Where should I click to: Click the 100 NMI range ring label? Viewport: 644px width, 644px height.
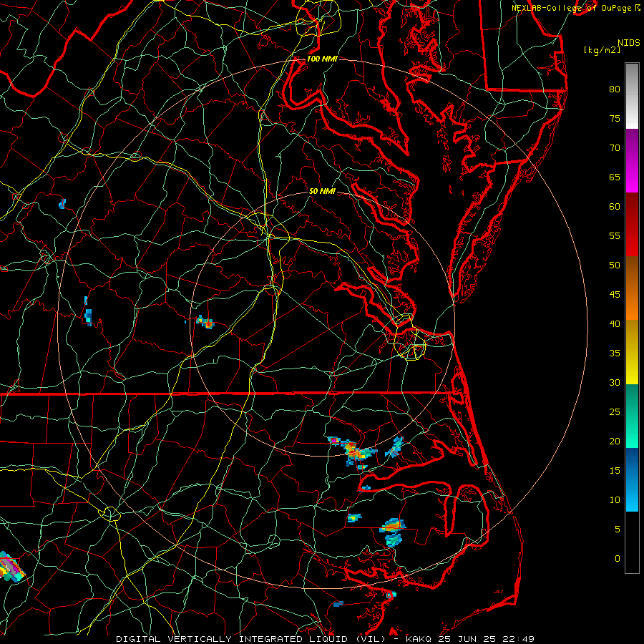[x=322, y=59]
